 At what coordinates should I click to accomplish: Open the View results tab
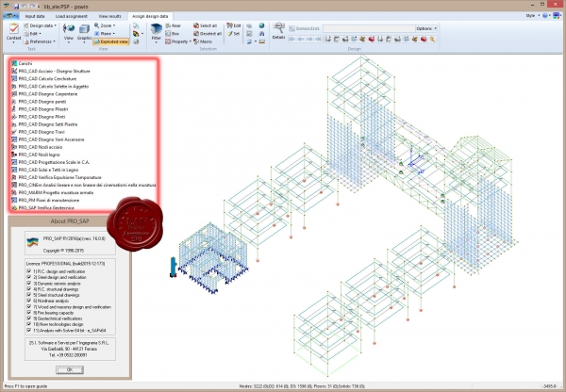pos(109,16)
